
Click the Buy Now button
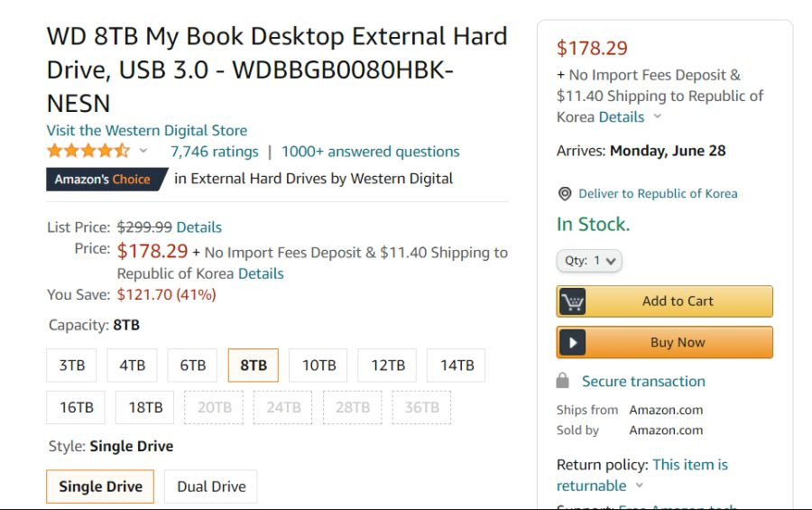(x=664, y=343)
